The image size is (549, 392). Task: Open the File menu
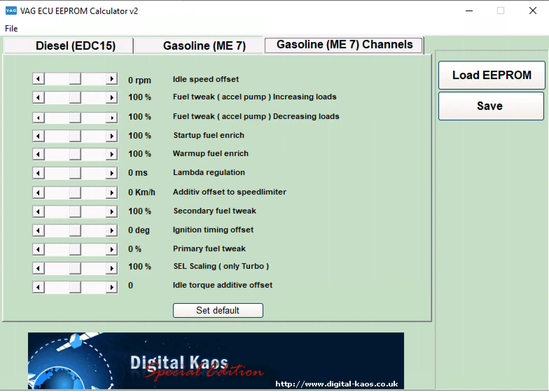click(11, 29)
